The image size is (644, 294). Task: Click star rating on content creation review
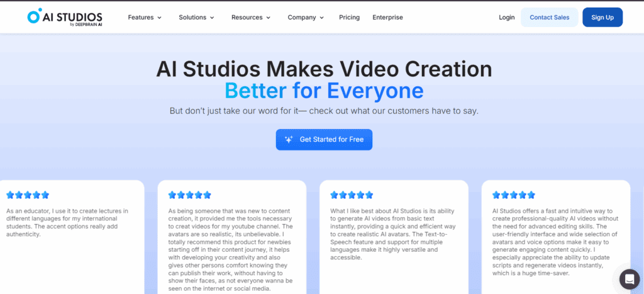[x=189, y=195]
